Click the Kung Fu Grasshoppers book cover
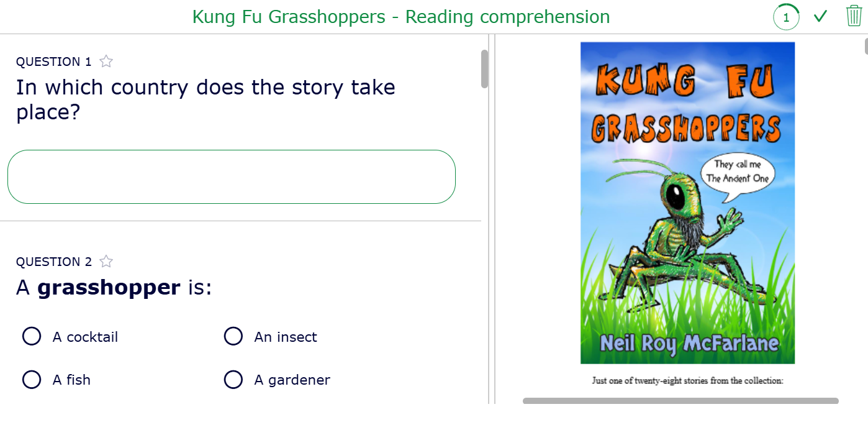This screenshot has width=868, height=435. coord(687,249)
